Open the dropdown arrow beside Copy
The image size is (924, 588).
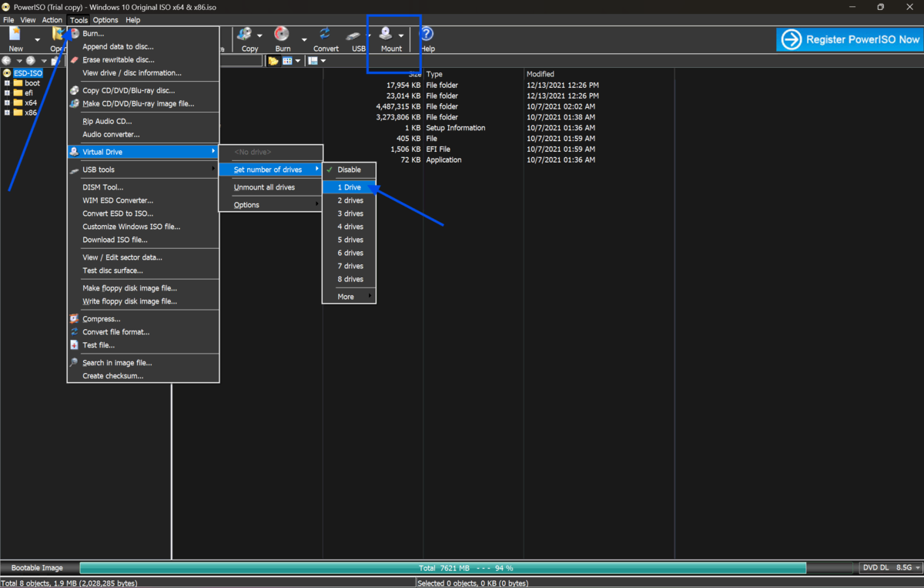click(259, 36)
